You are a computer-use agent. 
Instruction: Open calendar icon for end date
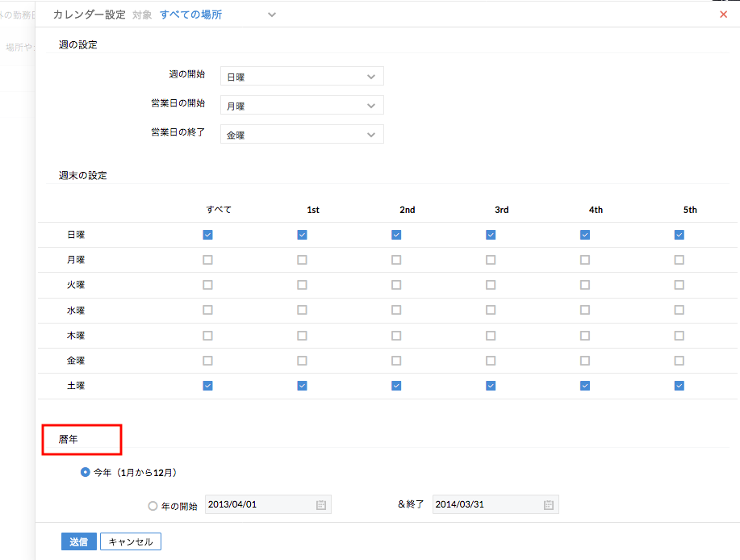click(x=548, y=505)
